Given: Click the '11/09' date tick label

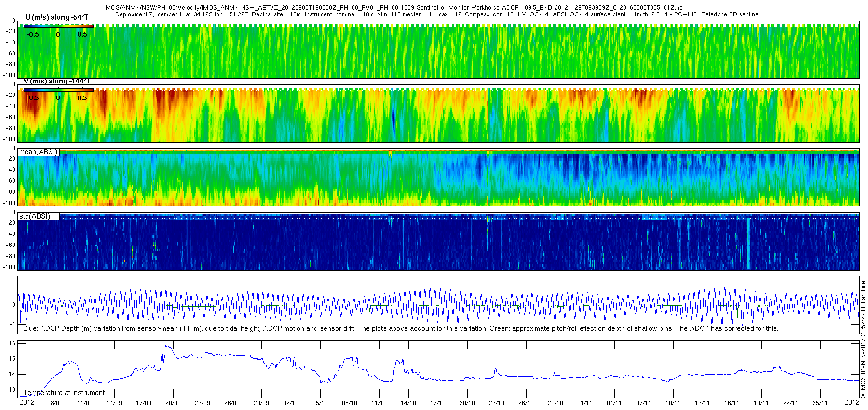Looking at the screenshot, I should (85, 403).
